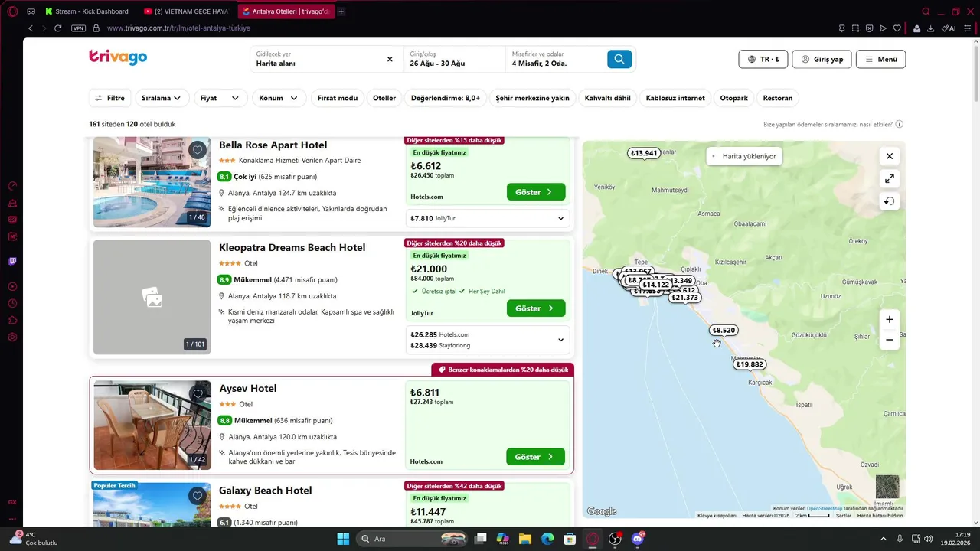Open the Filtre filters panel
980x551 pixels.
[109, 98]
